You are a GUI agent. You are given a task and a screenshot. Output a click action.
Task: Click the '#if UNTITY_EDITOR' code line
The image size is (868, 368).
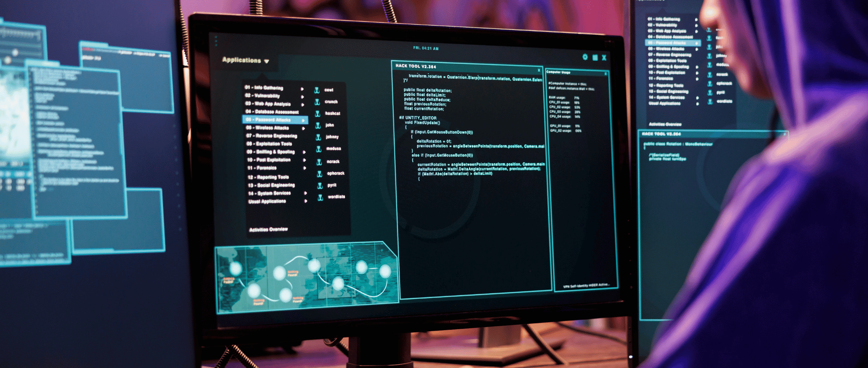(418, 118)
